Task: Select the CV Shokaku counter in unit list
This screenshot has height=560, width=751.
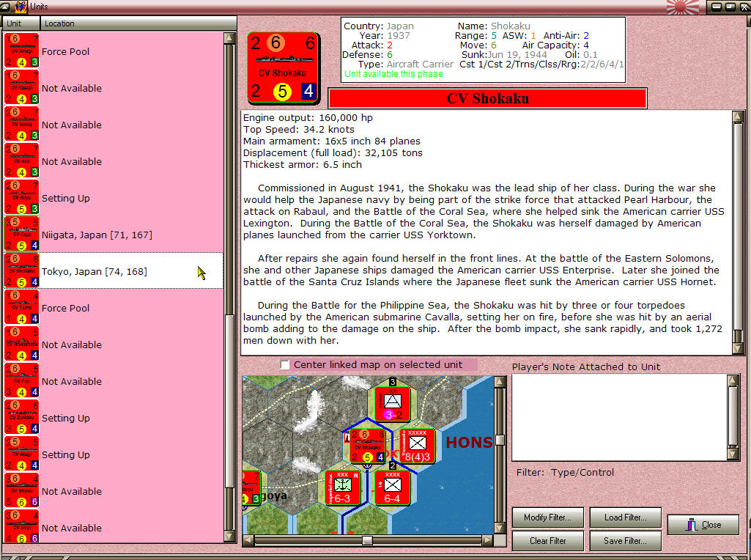Action: pyautogui.click(x=21, y=270)
